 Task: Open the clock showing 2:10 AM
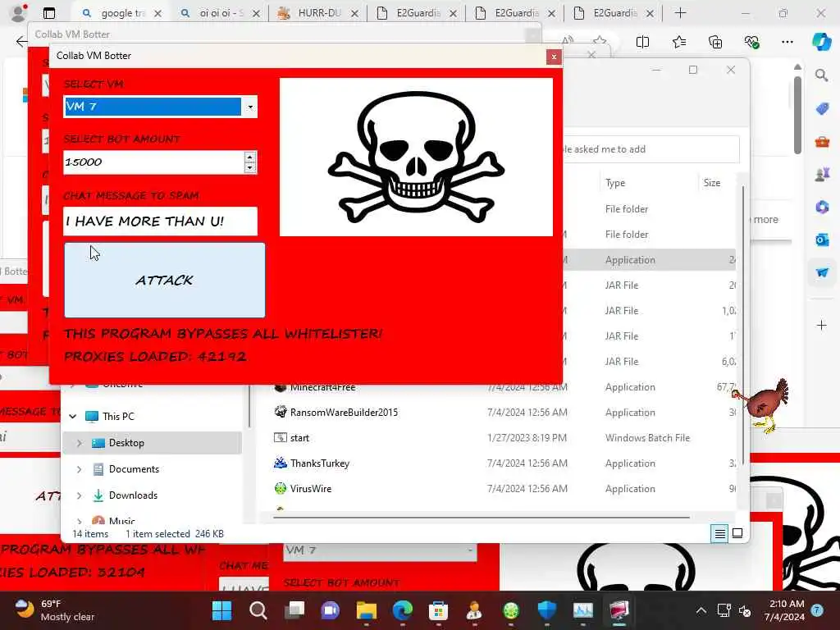coord(785,610)
